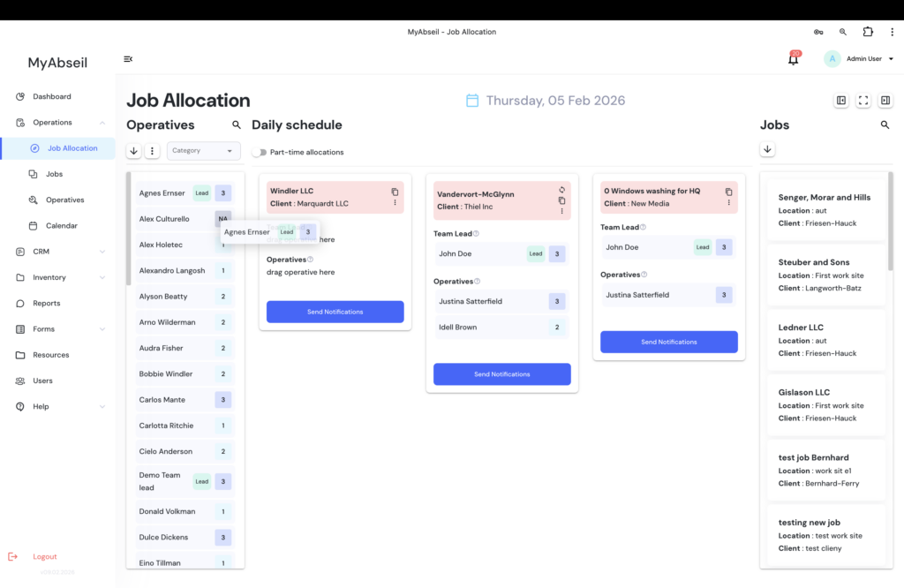Copy the Windler LLC job card

pyautogui.click(x=395, y=192)
